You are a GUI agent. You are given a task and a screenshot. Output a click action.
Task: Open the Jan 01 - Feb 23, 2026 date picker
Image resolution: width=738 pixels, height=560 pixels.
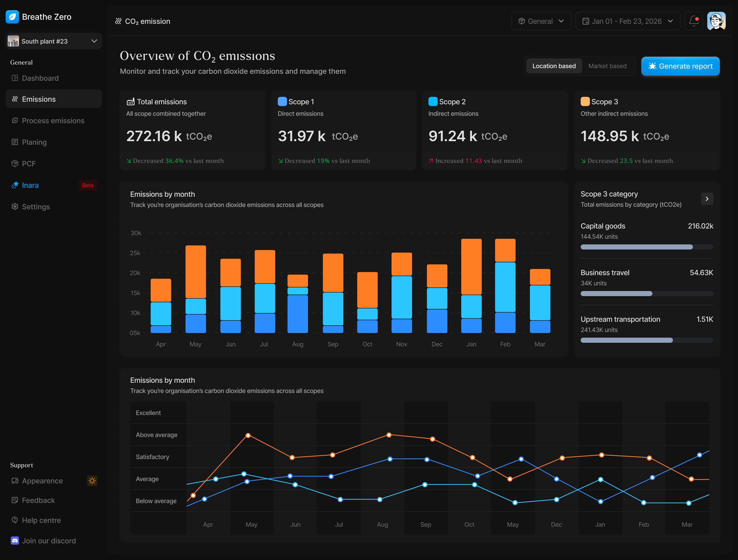[628, 21]
